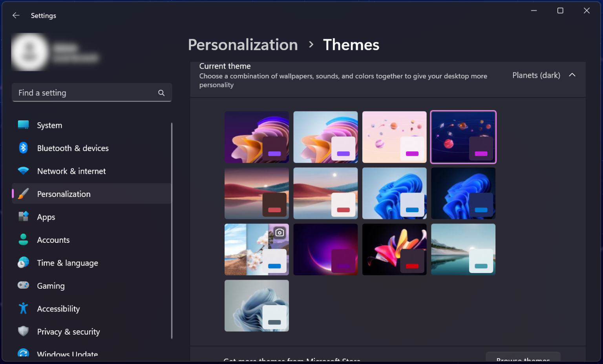Click in the Find a setting field

tap(92, 93)
